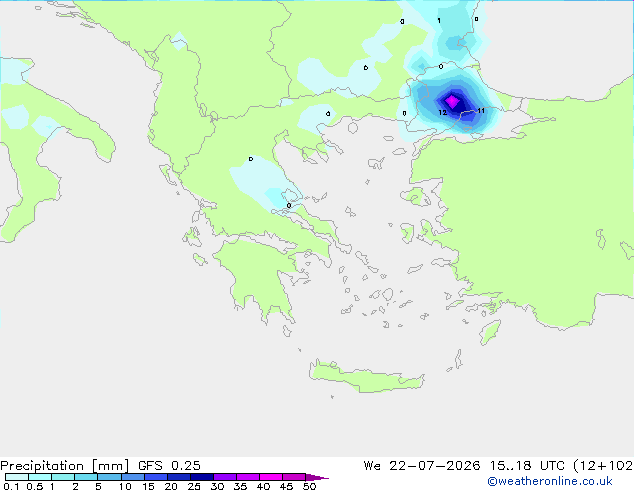Select the 20–25 mm legend swatch
This screenshot has height=490, width=634.
point(179,477)
